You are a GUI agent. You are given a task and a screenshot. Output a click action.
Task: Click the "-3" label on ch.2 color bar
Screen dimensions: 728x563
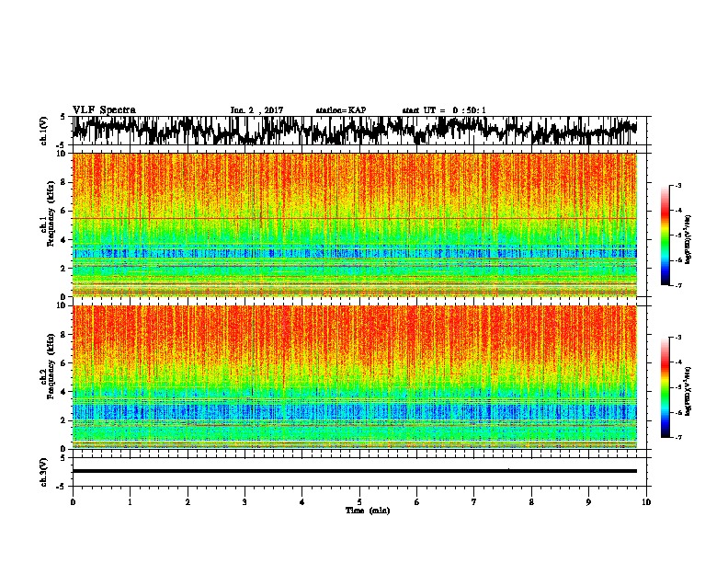point(678,338)
